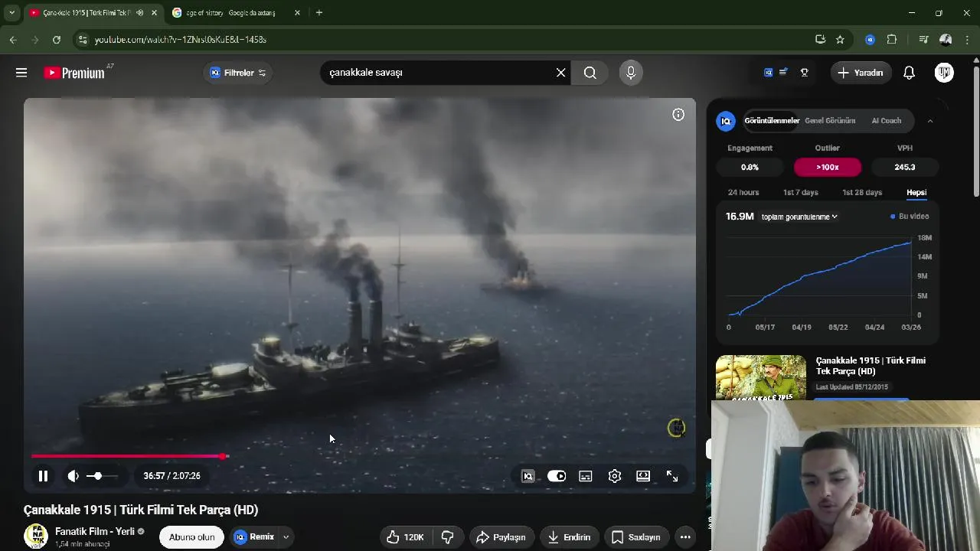The height and width of the screenshot is (551, 980).
Task: Adjust the volume slider handle
Action: pos(97,476)
